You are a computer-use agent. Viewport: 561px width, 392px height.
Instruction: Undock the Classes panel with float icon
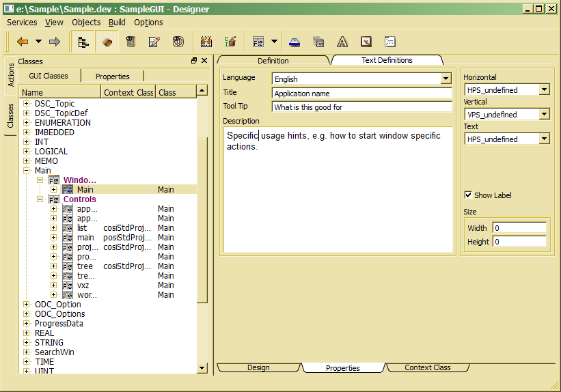click(x=194, y=61)
